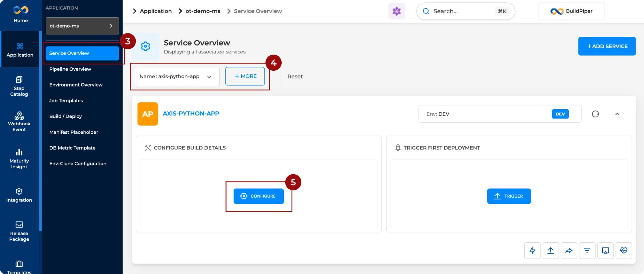The height and width of the screenshot is (274, 644).
Task: Select Manifest Placeholder menu item
Action: 74,132
